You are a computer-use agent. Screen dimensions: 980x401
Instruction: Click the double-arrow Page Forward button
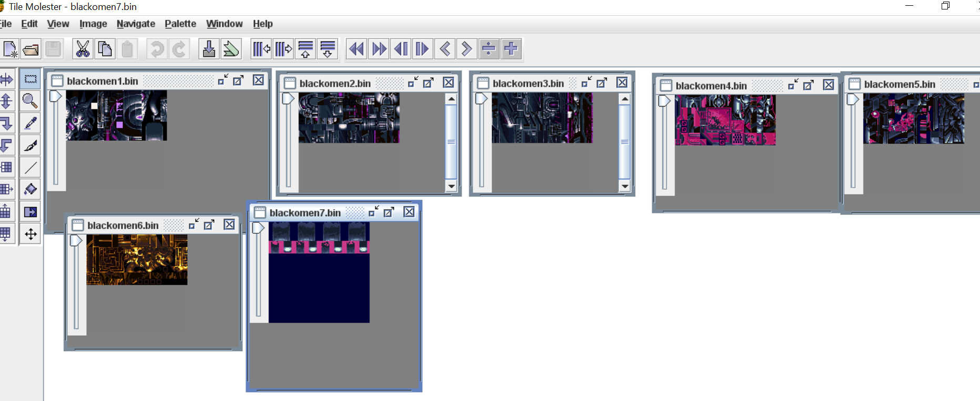(379, 49)
